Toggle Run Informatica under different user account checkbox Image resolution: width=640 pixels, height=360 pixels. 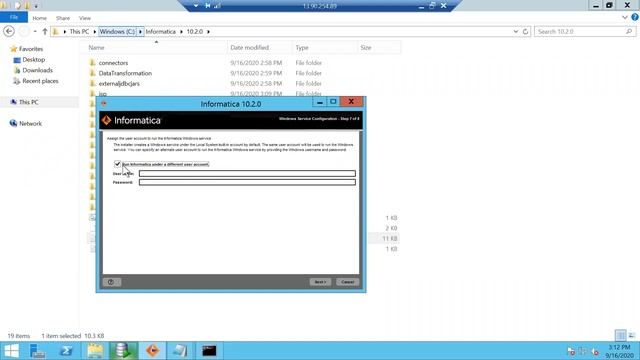point(118,164)
